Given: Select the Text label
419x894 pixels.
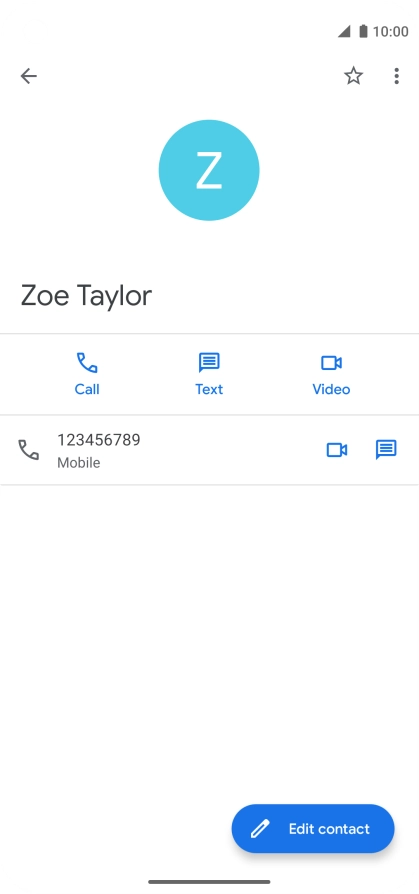Looking at the screenshot, I should point(209,389).
